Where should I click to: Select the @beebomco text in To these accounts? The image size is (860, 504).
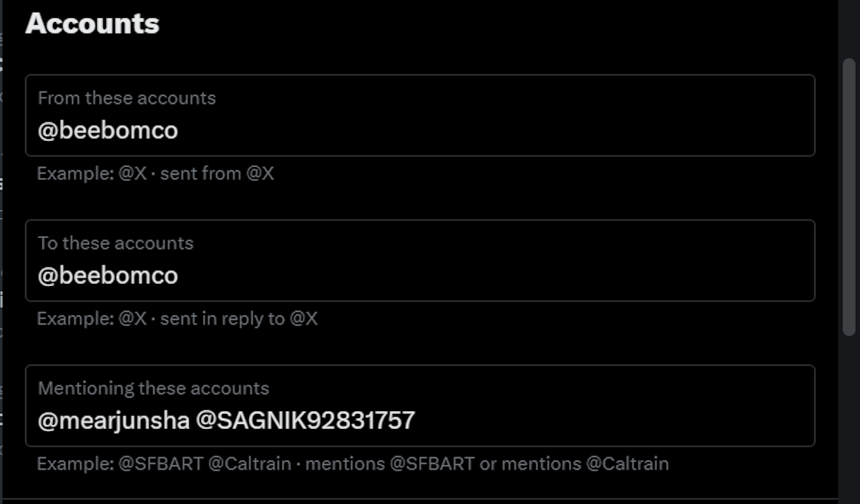(107, 275)
